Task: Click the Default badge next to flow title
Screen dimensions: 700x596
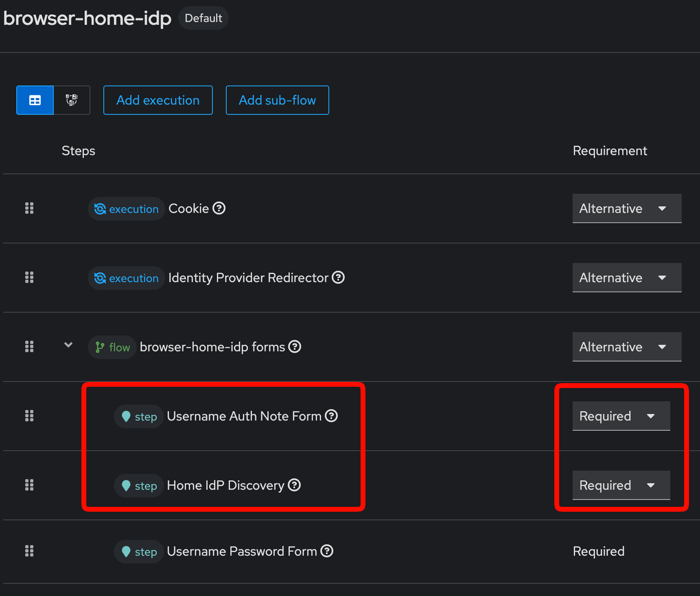Action: pyautogui.click(x=203, y=18)
